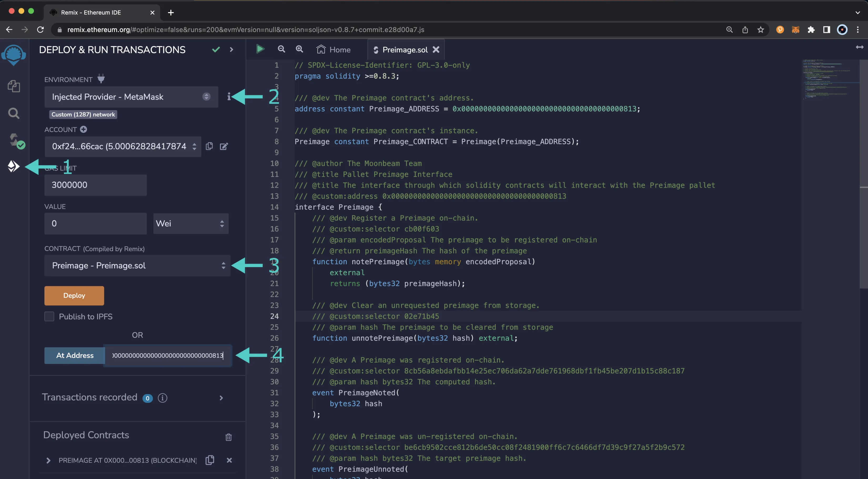This screenshot has height=479, width=868.
Task: Zoom in the editor font
Action: [x=299, y=49]
